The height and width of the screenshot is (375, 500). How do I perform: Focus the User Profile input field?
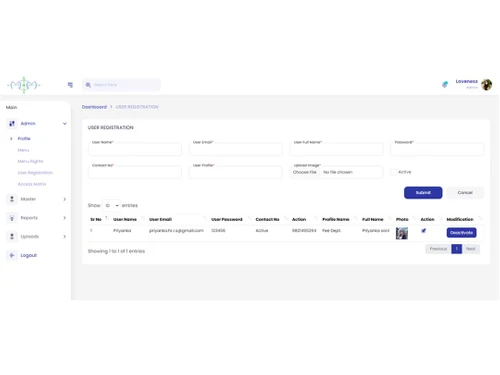click(x=236, y=172)
